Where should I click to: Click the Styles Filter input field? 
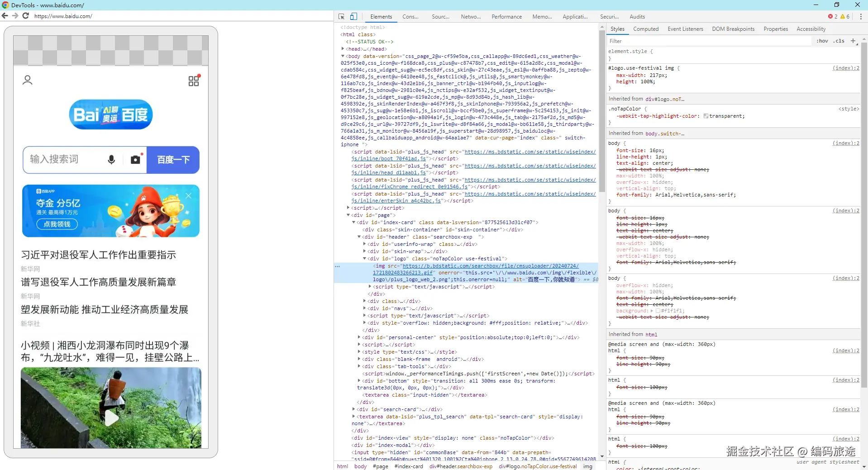pyautogui.click(x=710, y=41)
